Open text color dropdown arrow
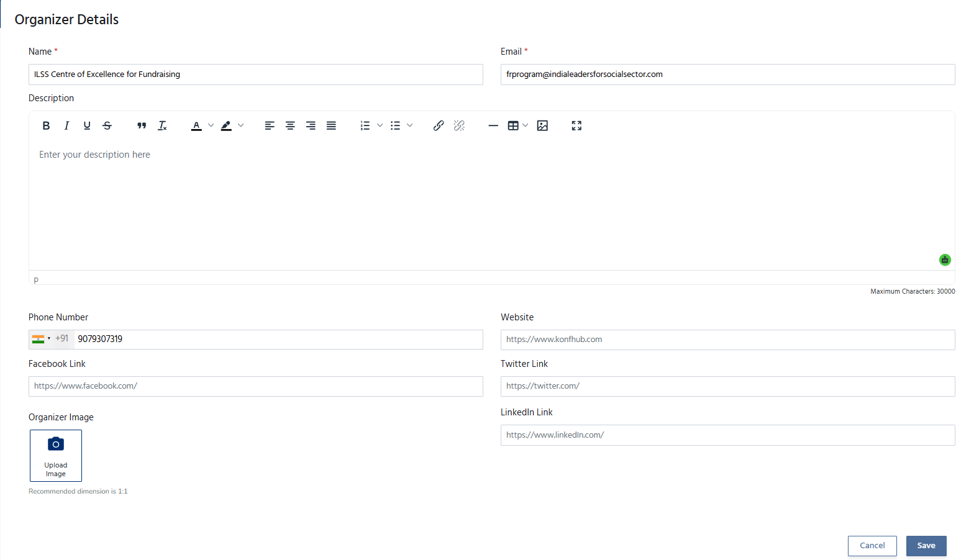The image size is (979, 560). coord(211,125)
